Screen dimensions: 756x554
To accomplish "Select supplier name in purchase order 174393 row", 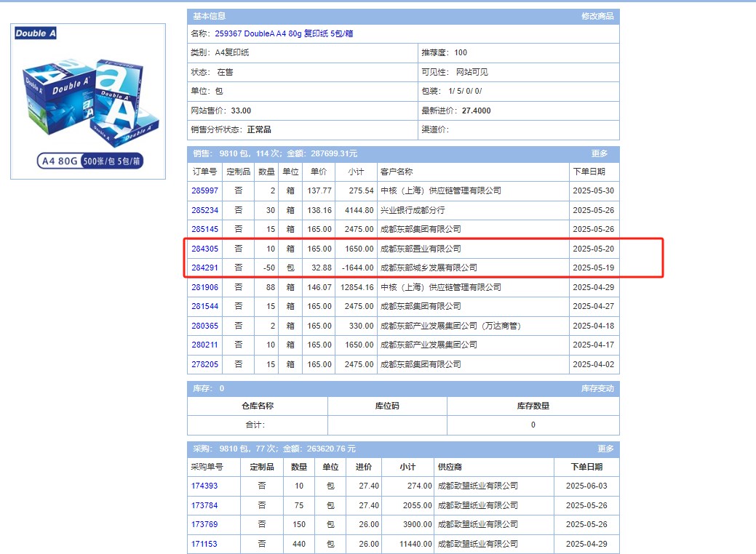I will click(x=478, y=486).
